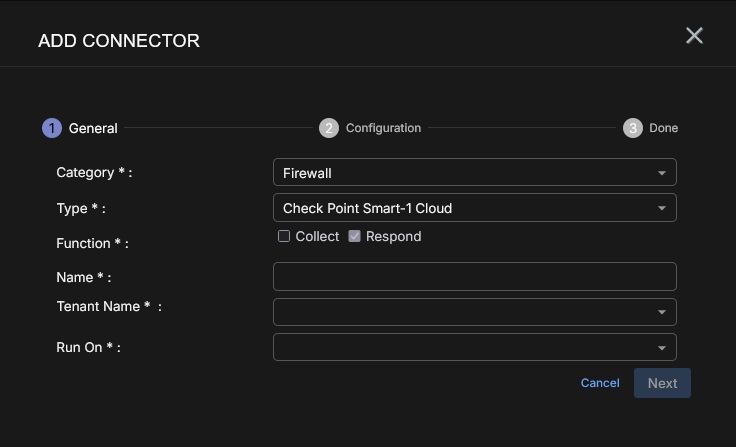
Task: Go to the General step label
Action: pyautogui.click(x=93, y=128)
